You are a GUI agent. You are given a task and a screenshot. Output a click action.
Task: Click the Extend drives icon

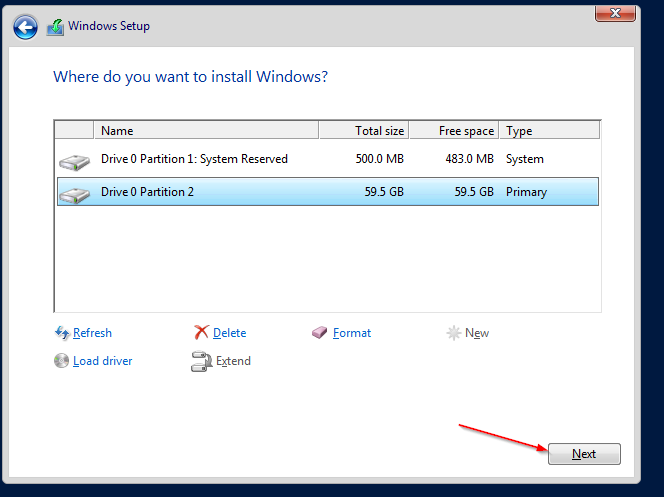(201, 361)
